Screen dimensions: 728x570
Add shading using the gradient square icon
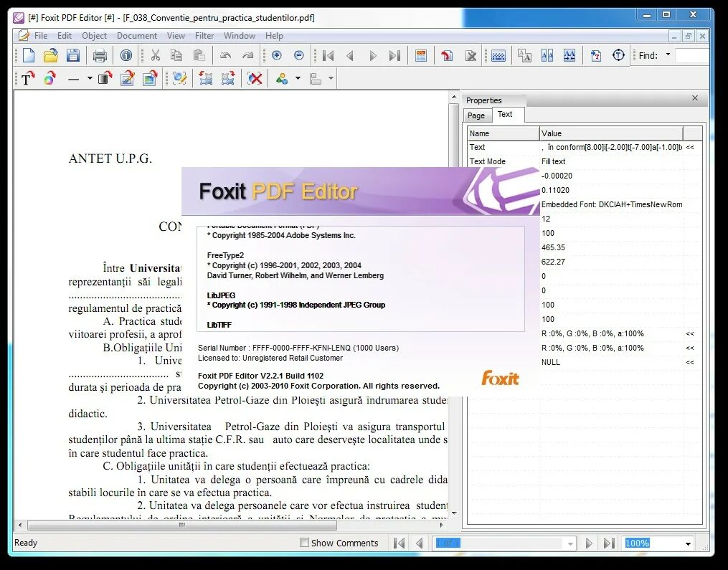[x=105, y=78]
